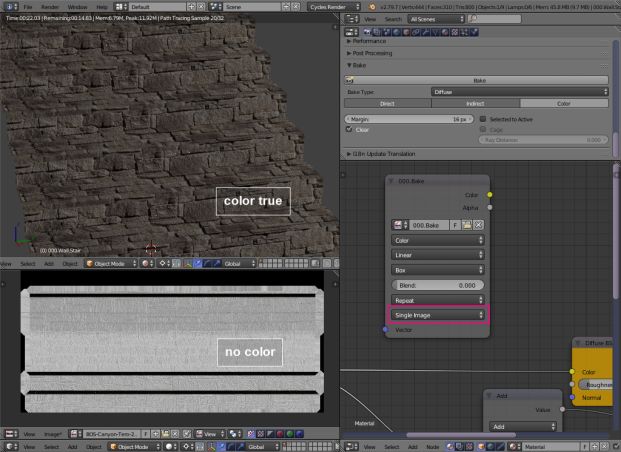Open image file via folder icon in 000.Bake node

[x=467, y=225]
